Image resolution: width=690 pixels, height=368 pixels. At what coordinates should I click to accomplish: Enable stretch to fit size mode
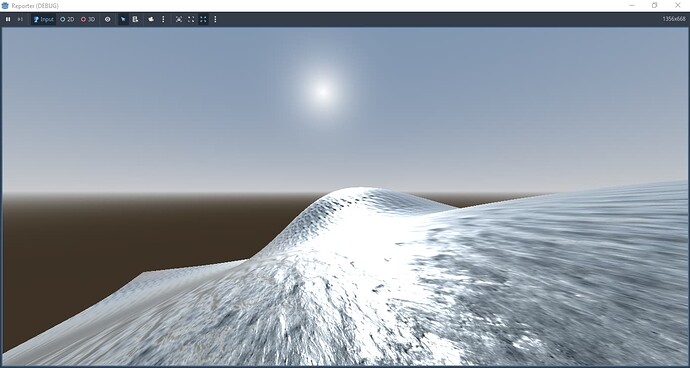click(203, 19)
